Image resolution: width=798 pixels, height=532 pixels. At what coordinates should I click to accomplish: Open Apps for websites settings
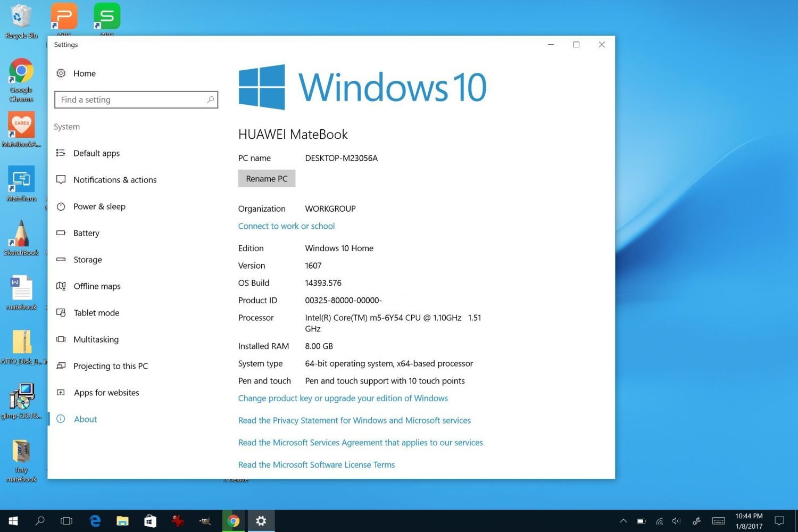click(106, 393)
